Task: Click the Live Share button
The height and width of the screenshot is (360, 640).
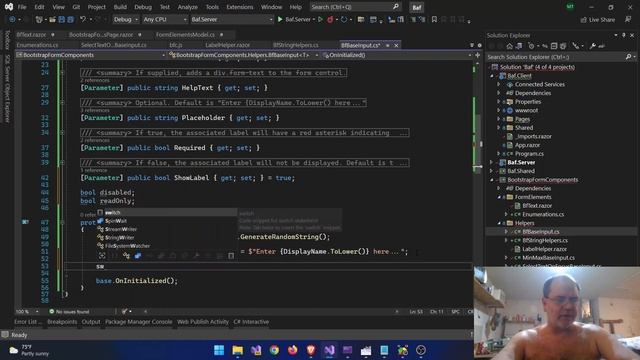Action: coord(598,19)
